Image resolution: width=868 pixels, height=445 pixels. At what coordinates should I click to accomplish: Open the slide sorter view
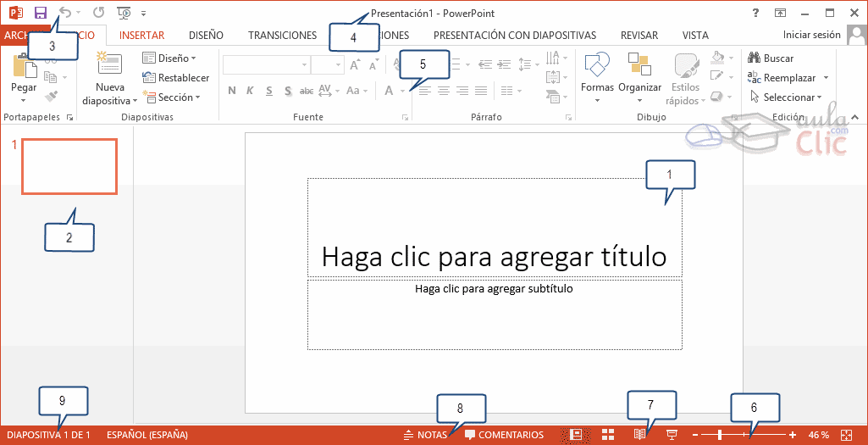pyautogui.click(x=608, y=435)
